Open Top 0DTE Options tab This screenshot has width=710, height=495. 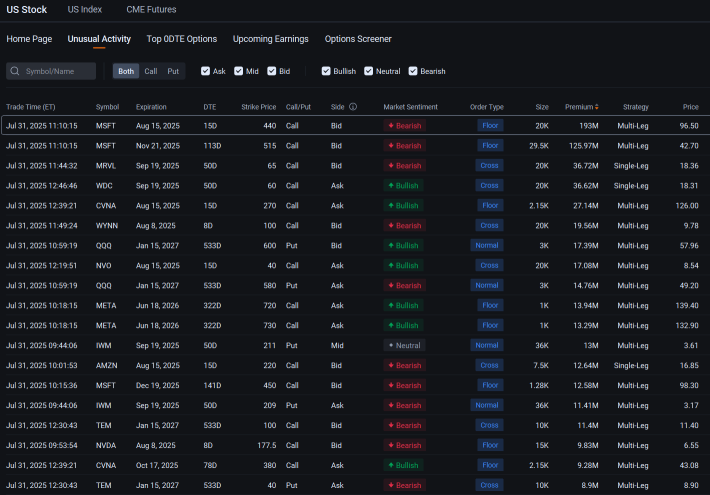(182, 39)
